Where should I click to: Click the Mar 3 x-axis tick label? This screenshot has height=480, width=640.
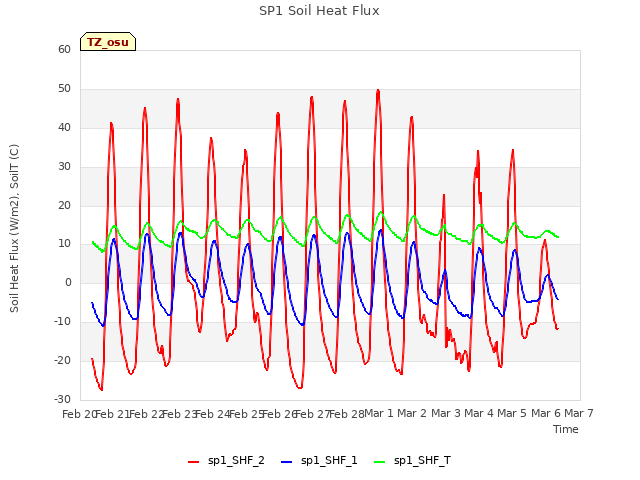(x=445, y=413)
